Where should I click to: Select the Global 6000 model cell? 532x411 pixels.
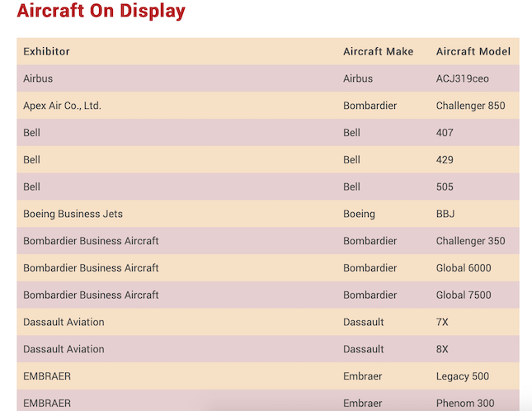tap(463, 267)
